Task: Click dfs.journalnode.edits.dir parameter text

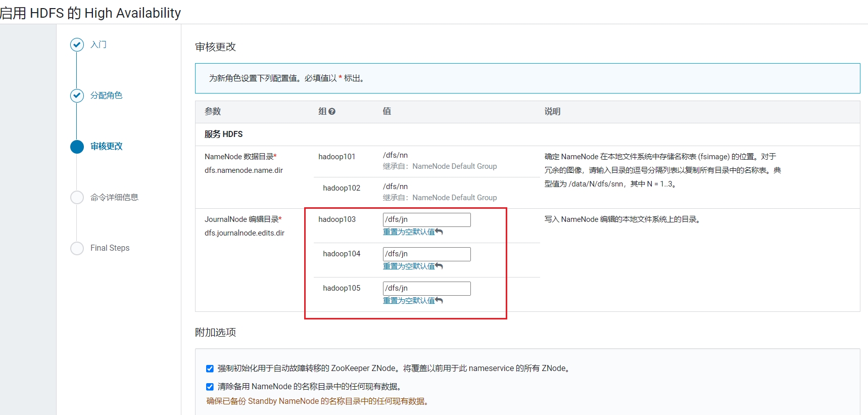Action: pos(245,233)
